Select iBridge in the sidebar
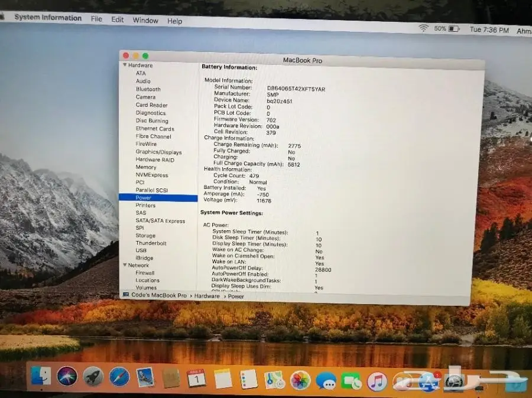This screenshot has width=532, height=398. (x=144, y=258)
